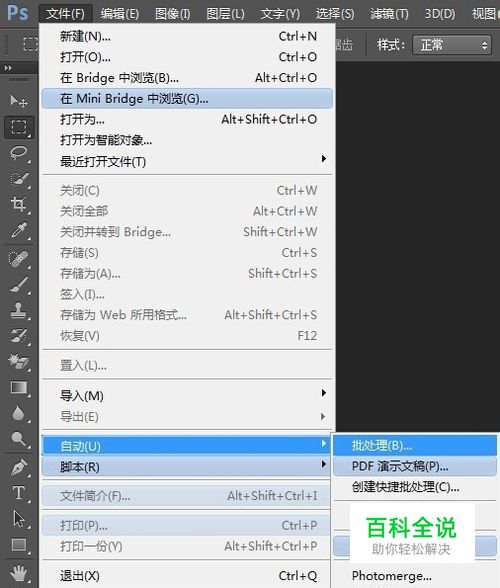Click the 置入(L)... menu entry

click(x=187, y=365)
